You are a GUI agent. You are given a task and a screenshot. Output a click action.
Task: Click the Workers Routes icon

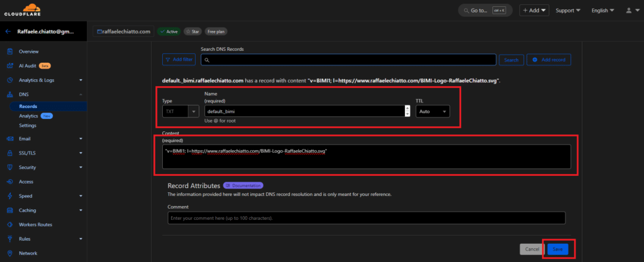click(10, 225)
